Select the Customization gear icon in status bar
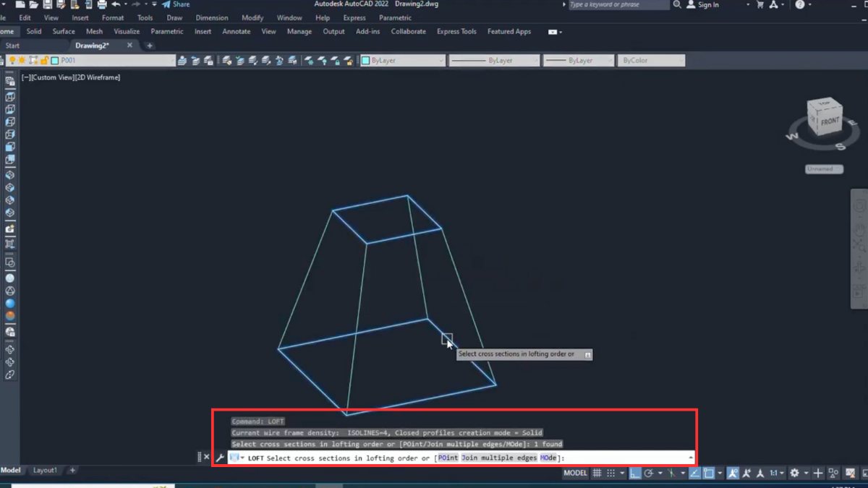Viewport: 868px width, 488px height. coord(795,473)
